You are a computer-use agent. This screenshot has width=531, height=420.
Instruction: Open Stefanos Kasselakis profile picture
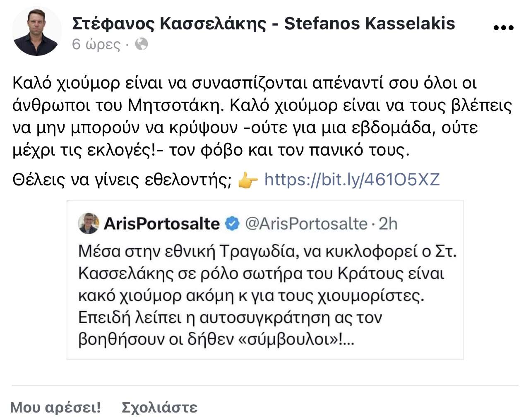[36, 31]
